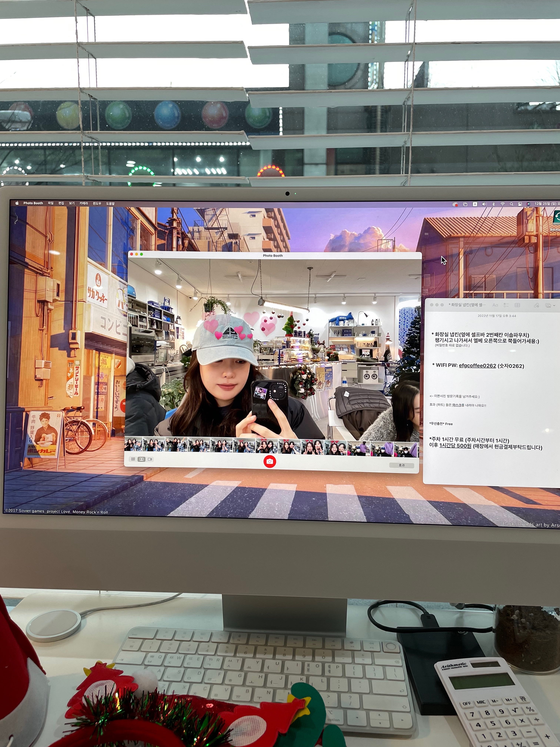Screen dimensions: 560x747
Task: Switch to four-photo burst mode
Action: 133,459
